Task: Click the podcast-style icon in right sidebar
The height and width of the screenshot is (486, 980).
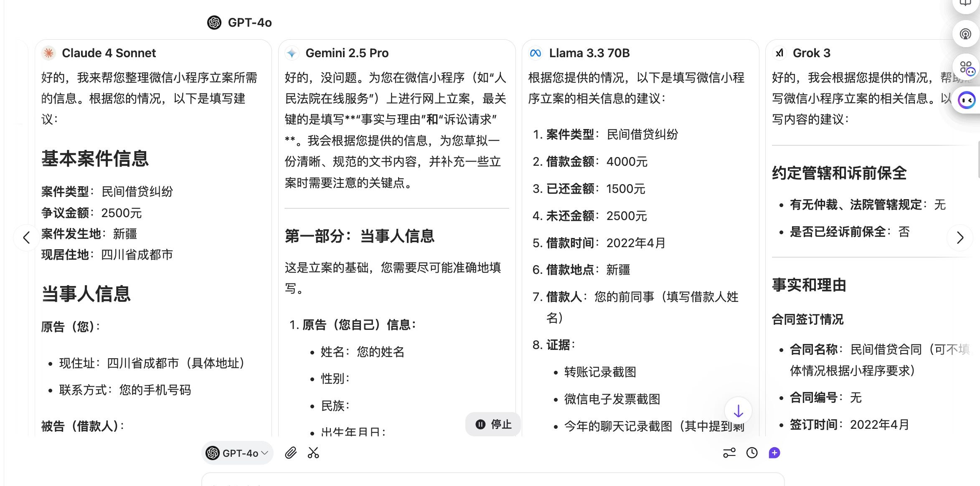Action: pos(965,34)
